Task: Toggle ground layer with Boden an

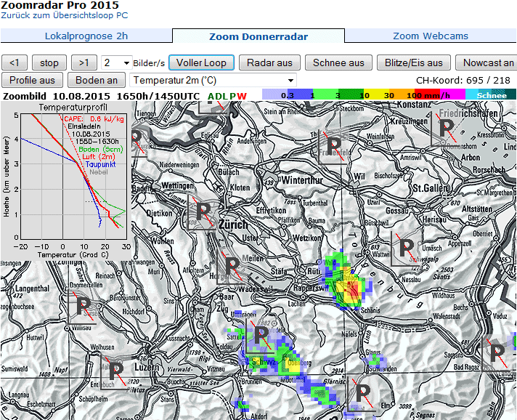Action: (97, 80)
